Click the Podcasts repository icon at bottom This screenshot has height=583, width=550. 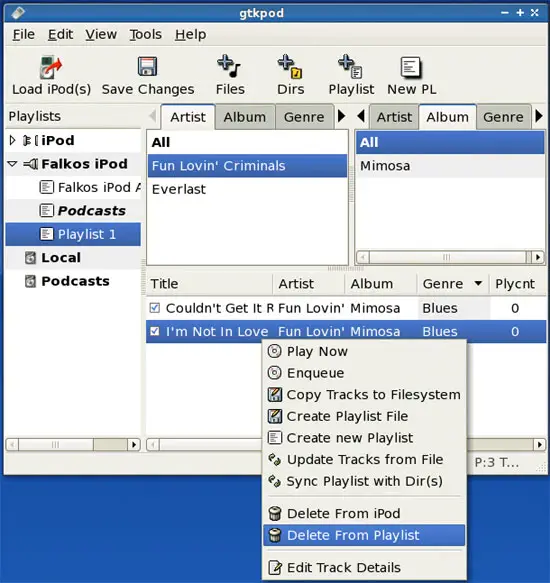(30, 281)
